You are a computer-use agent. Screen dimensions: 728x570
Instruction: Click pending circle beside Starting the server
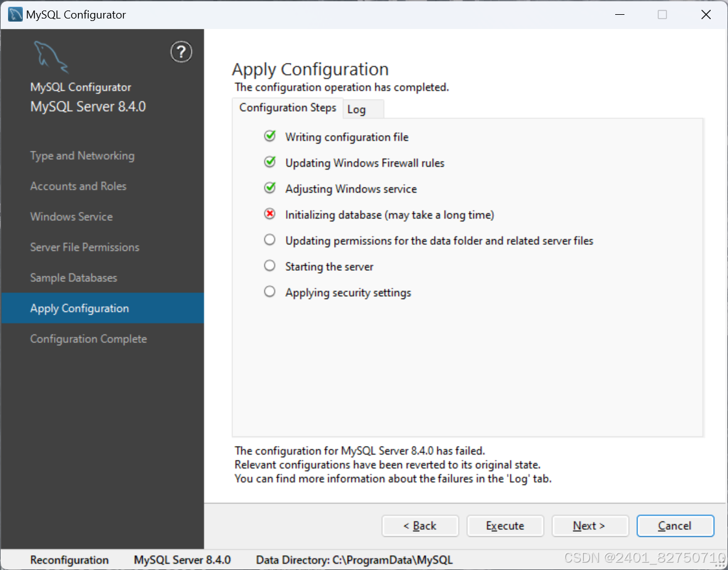pyautogui.click(x=270, y=266)
